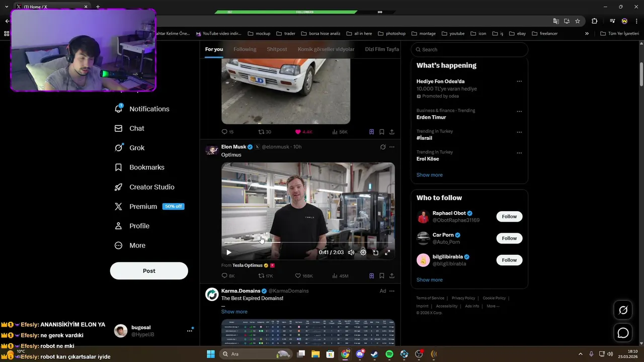Viewport: 644px width, 362px height.
Task: Open the More circle menu in sidebar
Action: pyautogui.click(x=130, y=245)
